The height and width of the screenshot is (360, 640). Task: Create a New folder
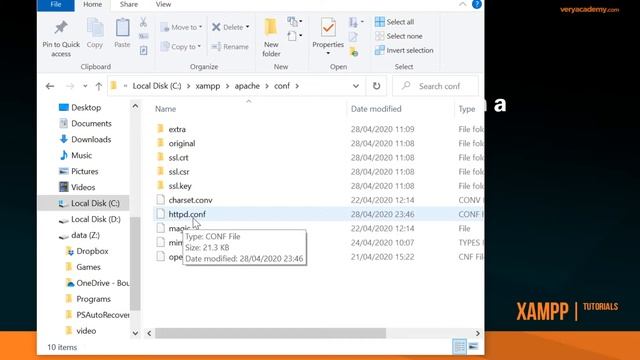(x=271, y=38)
